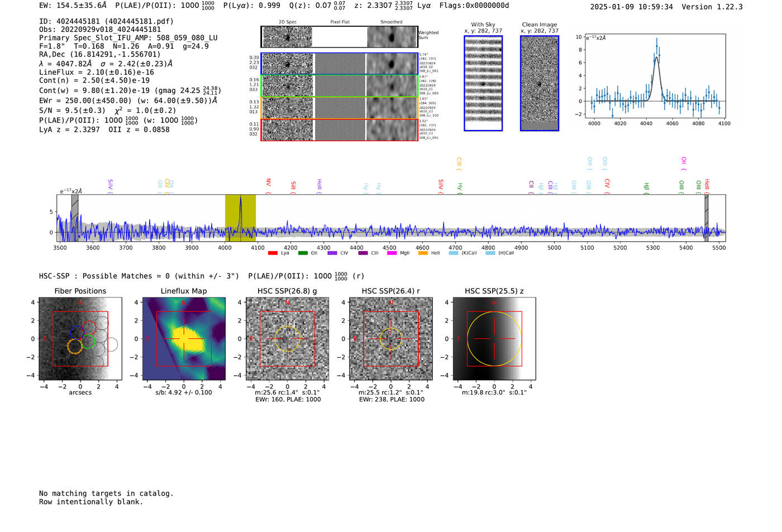Click the 'Pixel Flat' column header

coord(340,22)
